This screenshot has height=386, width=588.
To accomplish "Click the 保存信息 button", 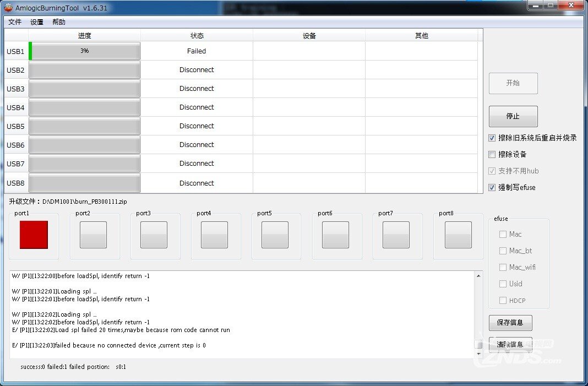I will pyautogui.click(x=510, y=323).
